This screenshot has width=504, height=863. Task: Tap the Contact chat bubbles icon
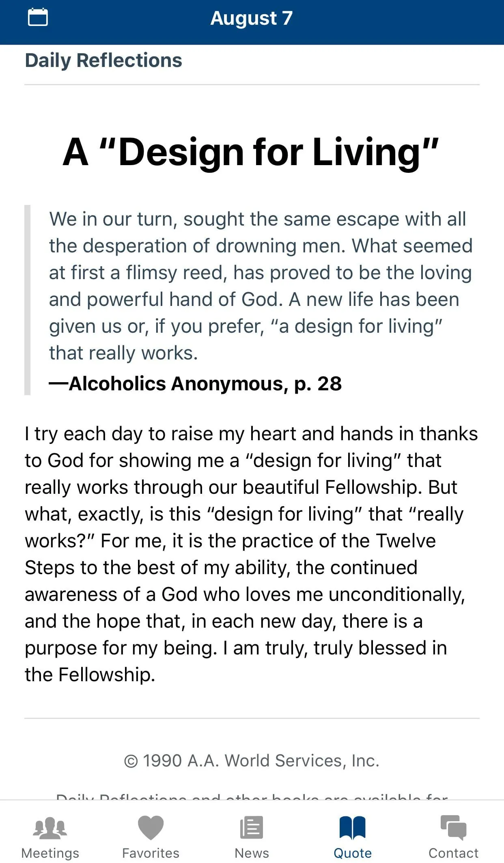pos(453,827)
